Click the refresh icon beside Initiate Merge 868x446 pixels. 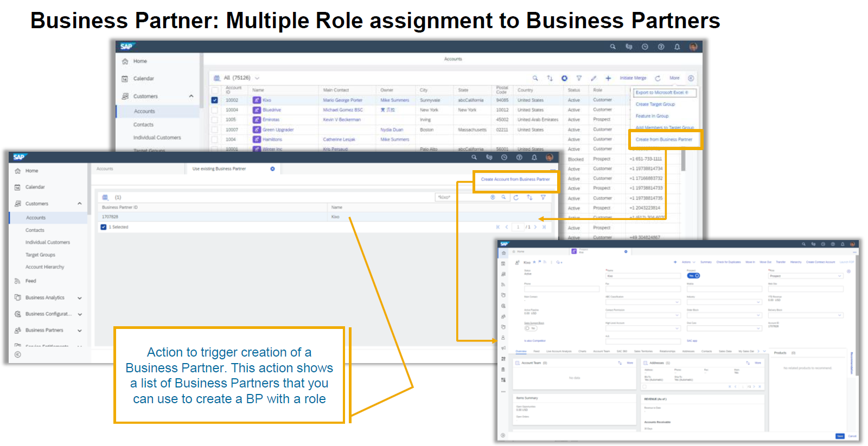click(x=658, y=78)
